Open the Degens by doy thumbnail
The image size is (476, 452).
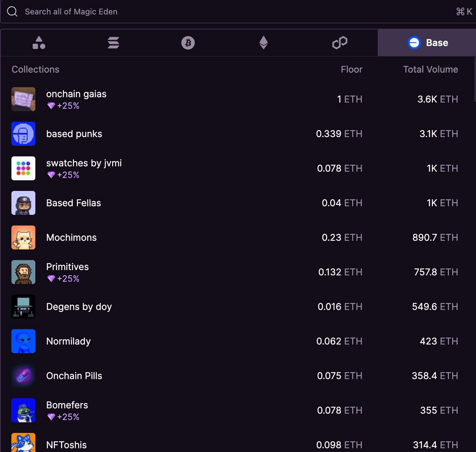point(23,307)
